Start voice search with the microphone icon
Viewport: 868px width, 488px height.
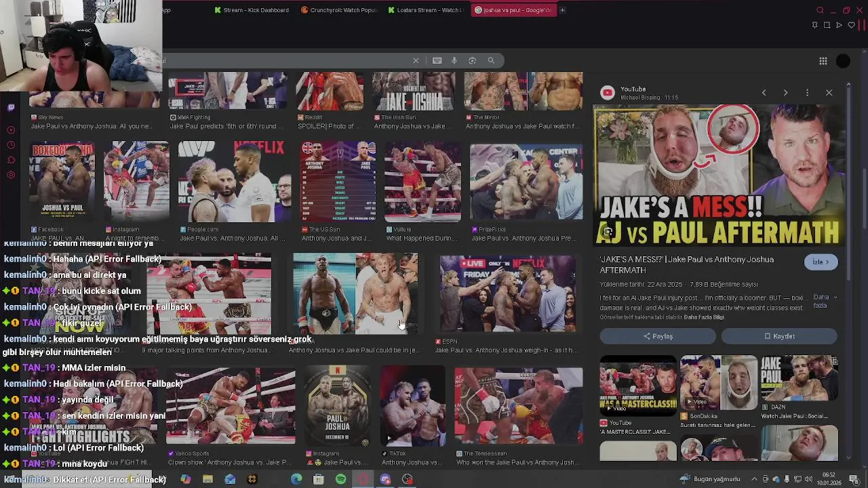(x=454, y=60)
